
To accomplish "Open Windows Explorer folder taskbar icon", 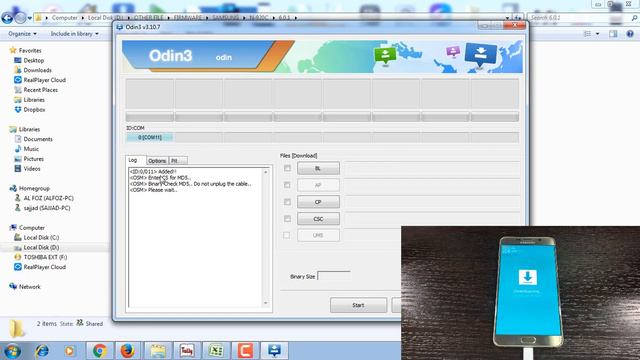I will [158, 351].
